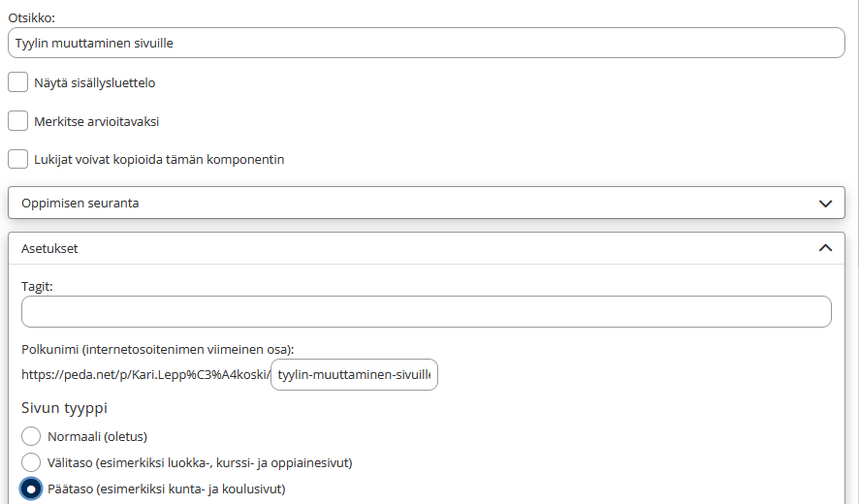Screen dimensions: 859x504
Task: Choose the Välitaso radio button
Action: pyautogui.click(x=31, y=462)
